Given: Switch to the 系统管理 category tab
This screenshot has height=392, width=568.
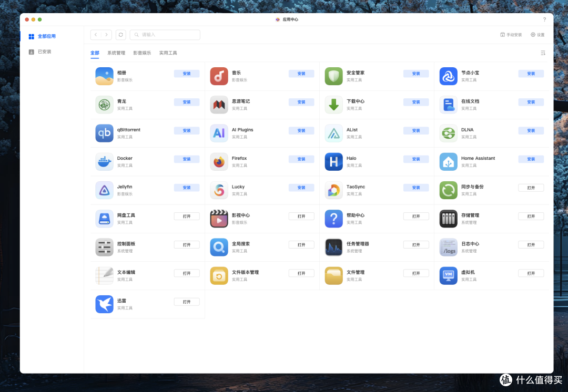Looking at the screenshot, I should [x=116, y=53].
